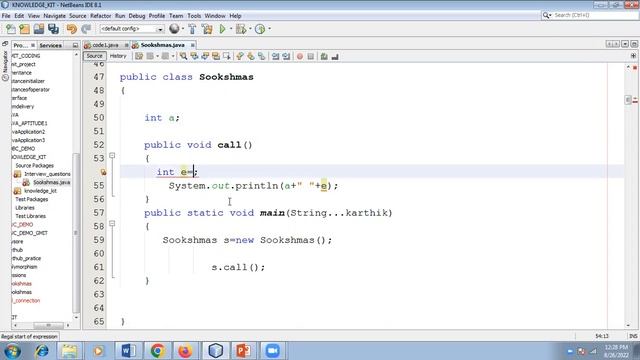Click the Save All icon
The width and height of the screenshot is (640, 360).
coord(53,29)
